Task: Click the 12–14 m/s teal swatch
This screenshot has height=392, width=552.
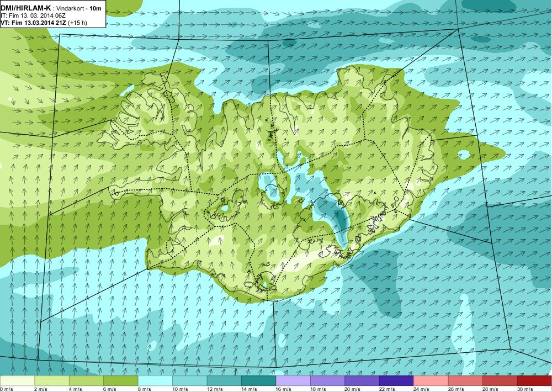Action: (x=224, y=381)
